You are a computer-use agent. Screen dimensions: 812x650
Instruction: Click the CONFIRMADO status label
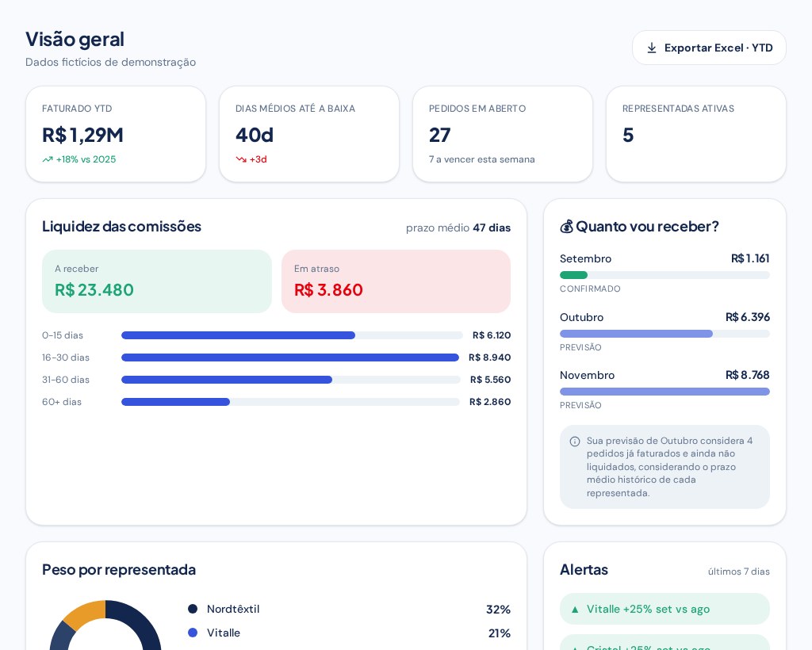pyautogui.click(x=590, y=289)
